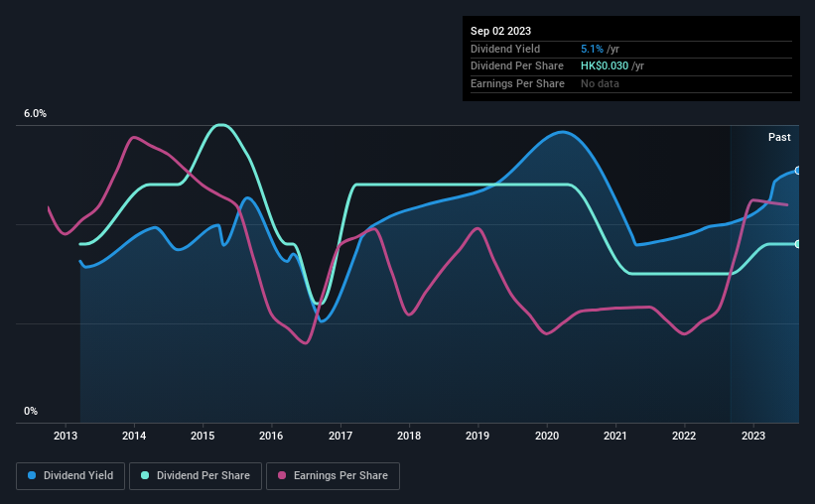
Task: Click the 'Past' label on the chart
Action: click(x=779, y=137)
